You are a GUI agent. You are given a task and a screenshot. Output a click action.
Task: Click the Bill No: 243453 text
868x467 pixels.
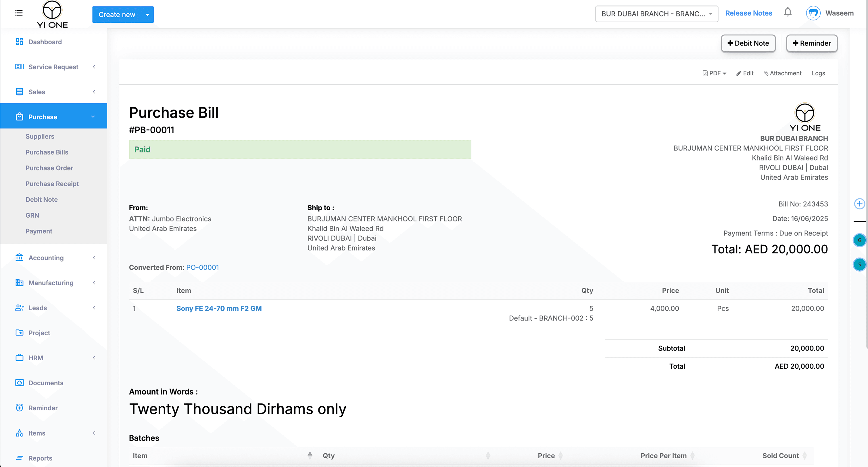803,204
